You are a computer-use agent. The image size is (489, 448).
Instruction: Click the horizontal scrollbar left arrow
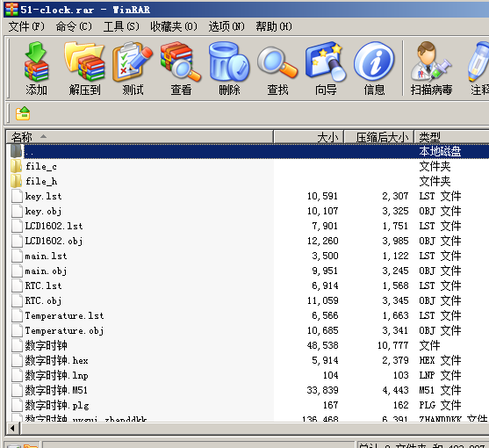tap(12, 429)
